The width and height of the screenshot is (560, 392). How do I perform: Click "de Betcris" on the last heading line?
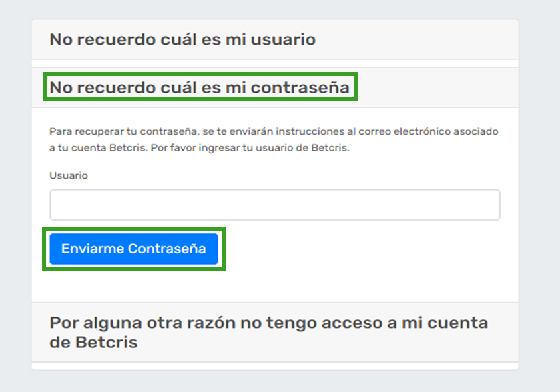pyautogui.click(x=93, y=343)
